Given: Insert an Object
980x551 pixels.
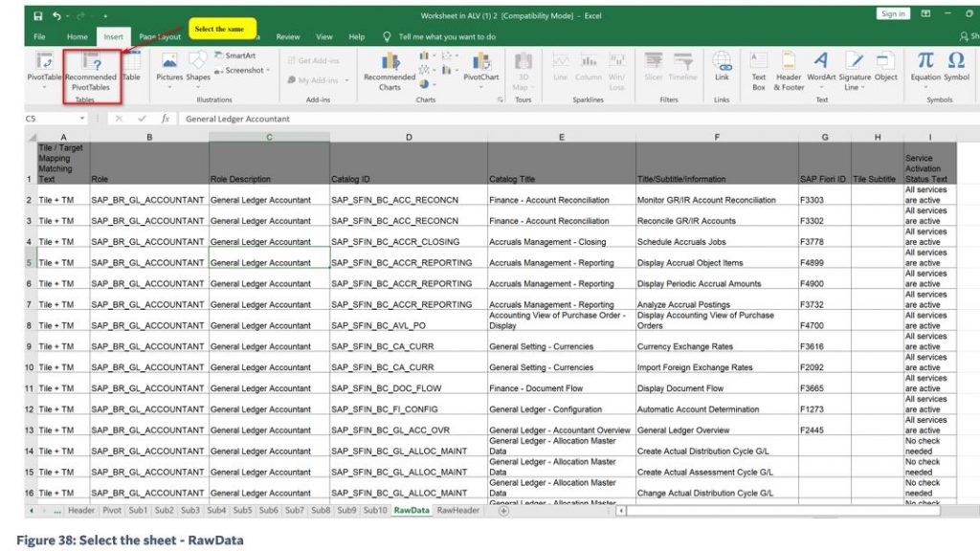Looking at the screenshot, I should pos(885,68).
